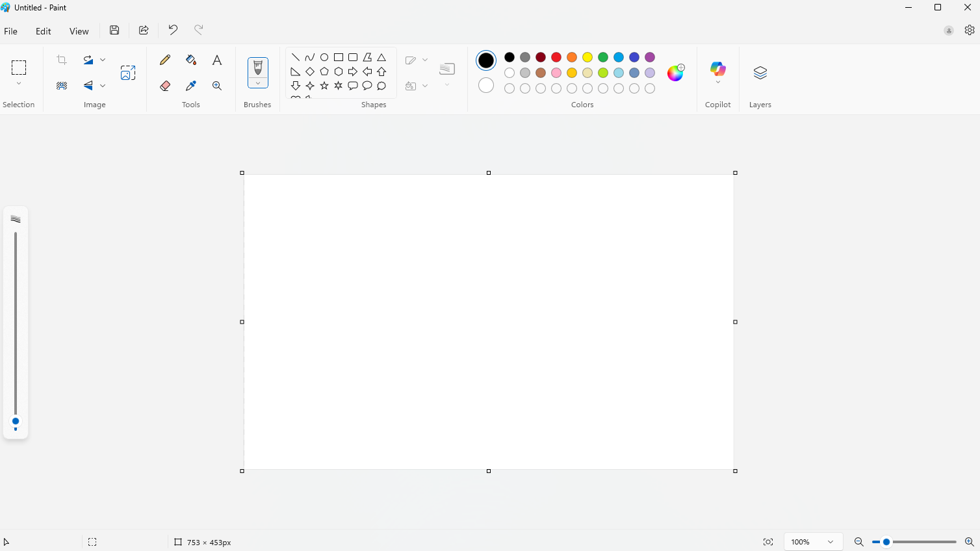Select the Rounded rectangular callout shape

point(353,86)
